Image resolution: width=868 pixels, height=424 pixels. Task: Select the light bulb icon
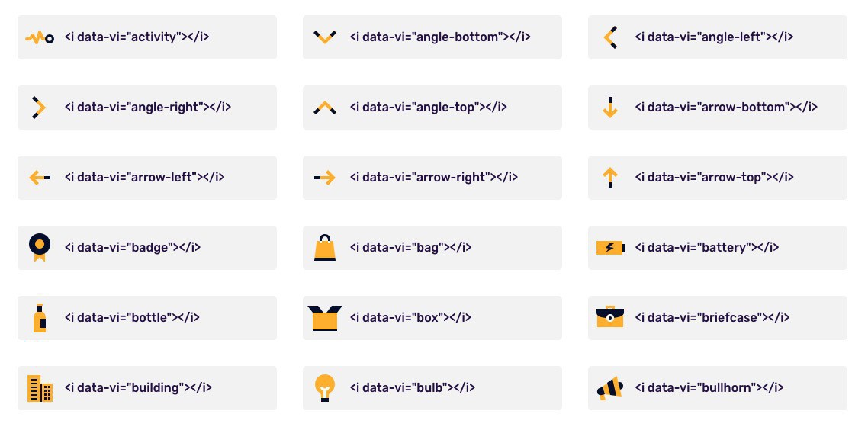325,388
